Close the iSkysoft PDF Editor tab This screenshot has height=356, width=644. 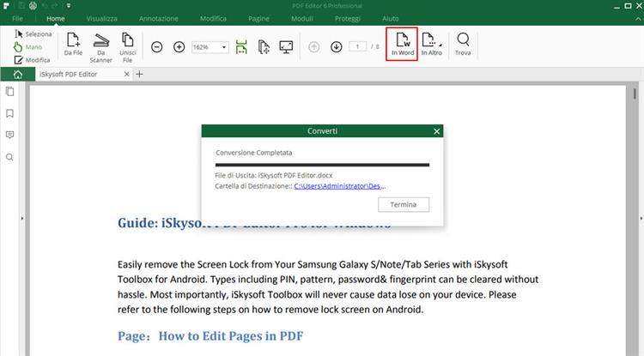pyautogui.click(x=126, y=75)
